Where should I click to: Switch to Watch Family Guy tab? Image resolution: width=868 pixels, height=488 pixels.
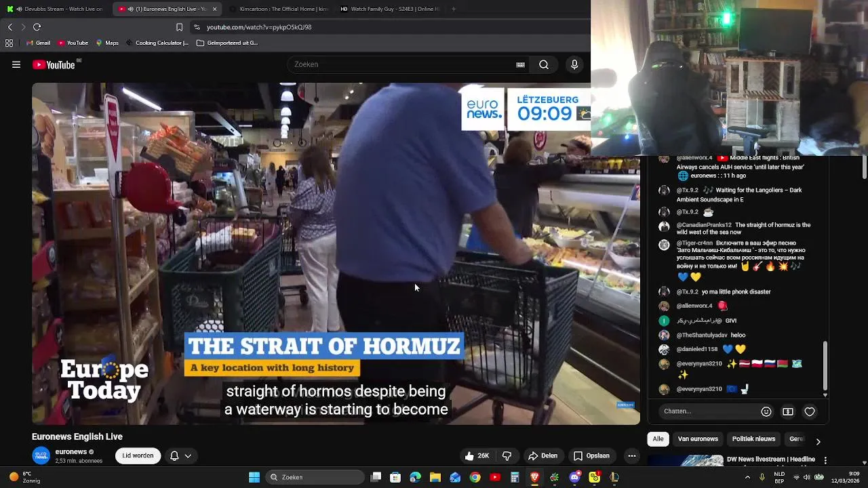pos(389,9)
